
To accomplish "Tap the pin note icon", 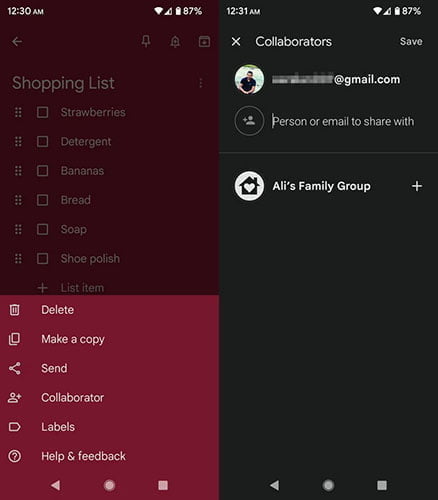I will [146, 41].
